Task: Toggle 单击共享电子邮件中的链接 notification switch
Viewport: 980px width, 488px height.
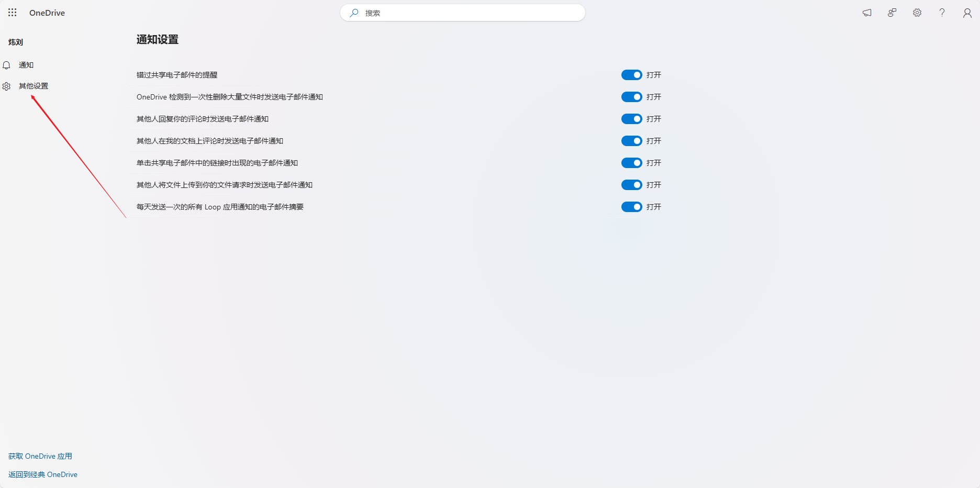Action: pyautogui.click(x=632, y=163)
